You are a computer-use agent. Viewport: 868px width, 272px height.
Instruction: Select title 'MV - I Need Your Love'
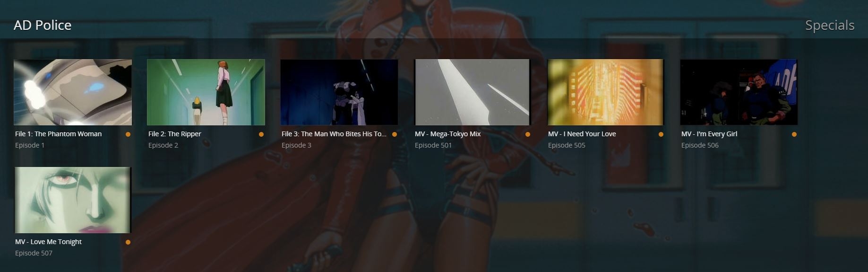click(582, 134)
